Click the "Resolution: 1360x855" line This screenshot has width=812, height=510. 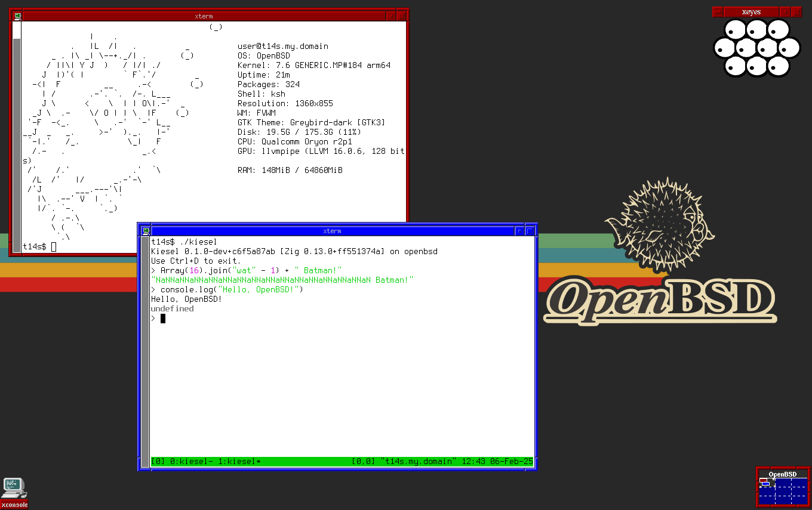285,103
